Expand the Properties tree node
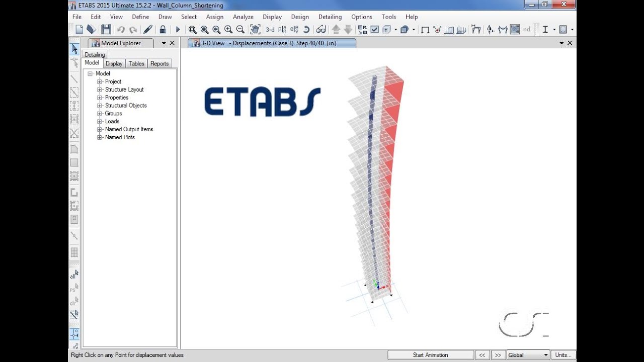The height and width of the screenshot is (362, 644). coord(100,98)
